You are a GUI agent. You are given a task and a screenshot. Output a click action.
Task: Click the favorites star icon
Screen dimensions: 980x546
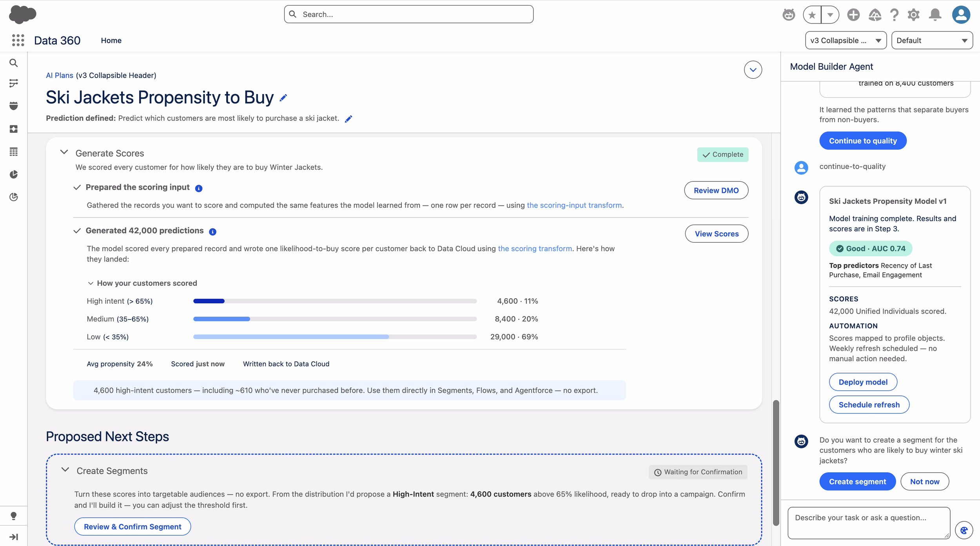click(x=812, y=15)
